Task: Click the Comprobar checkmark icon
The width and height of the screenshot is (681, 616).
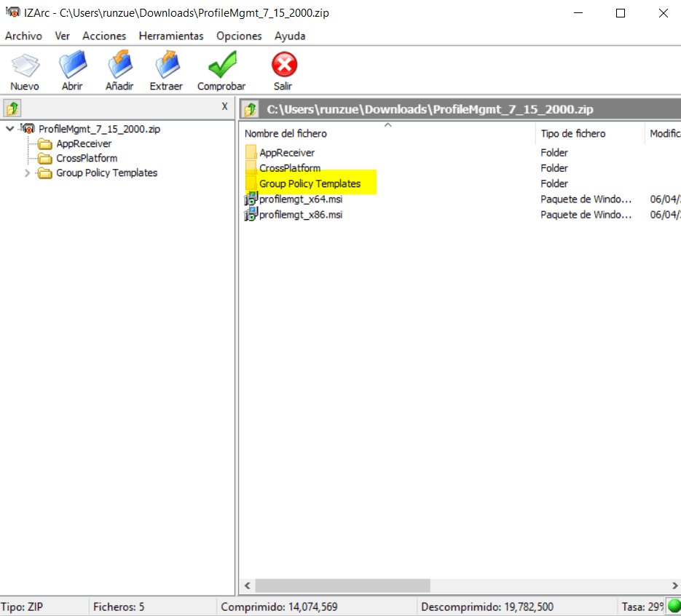Action: (x=221, y=66)
